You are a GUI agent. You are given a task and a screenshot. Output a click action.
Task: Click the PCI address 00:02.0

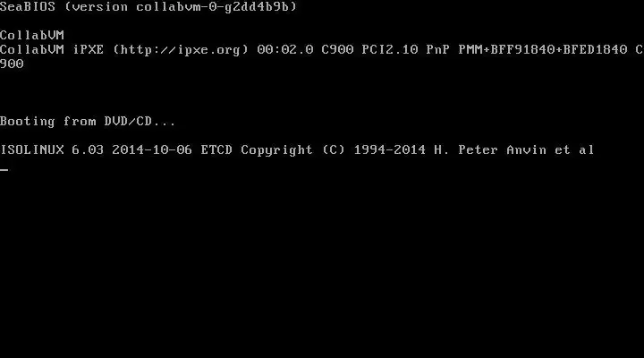285,50
